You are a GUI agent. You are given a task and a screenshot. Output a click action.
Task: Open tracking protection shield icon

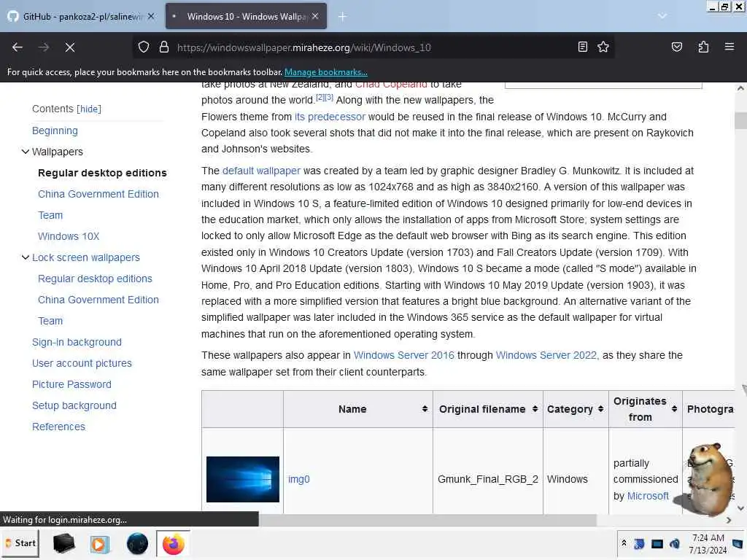pyautogui.click(x=144, y=47)
